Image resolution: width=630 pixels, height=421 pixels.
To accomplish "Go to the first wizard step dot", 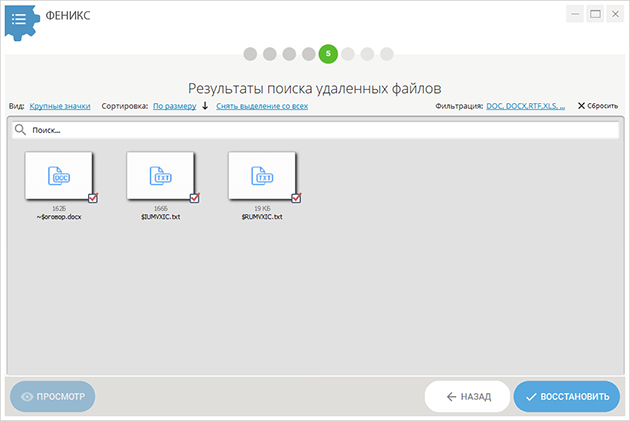I will pyautogui.click(x=250, y=54).
